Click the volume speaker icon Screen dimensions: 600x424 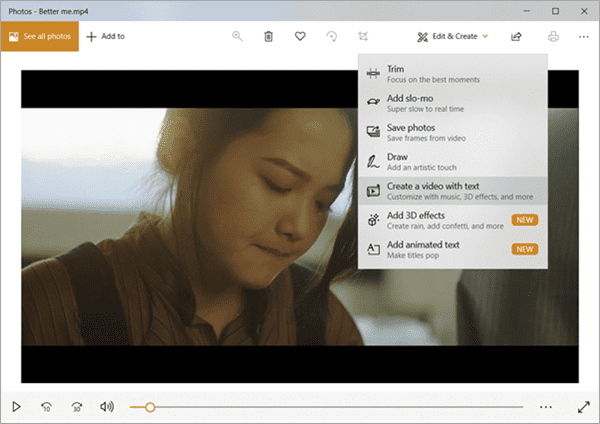(107, 406)
